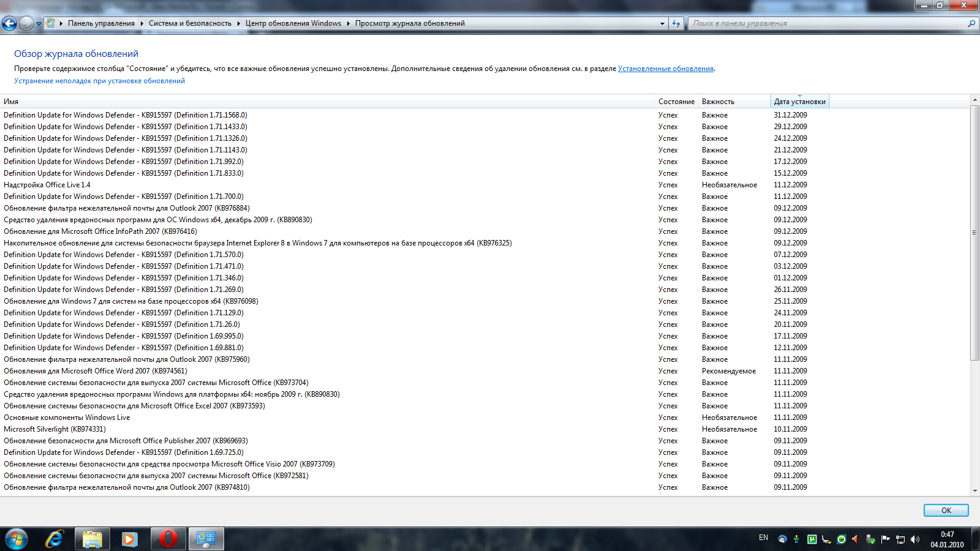Click the Forward navigation arrow

pos(26,23)
